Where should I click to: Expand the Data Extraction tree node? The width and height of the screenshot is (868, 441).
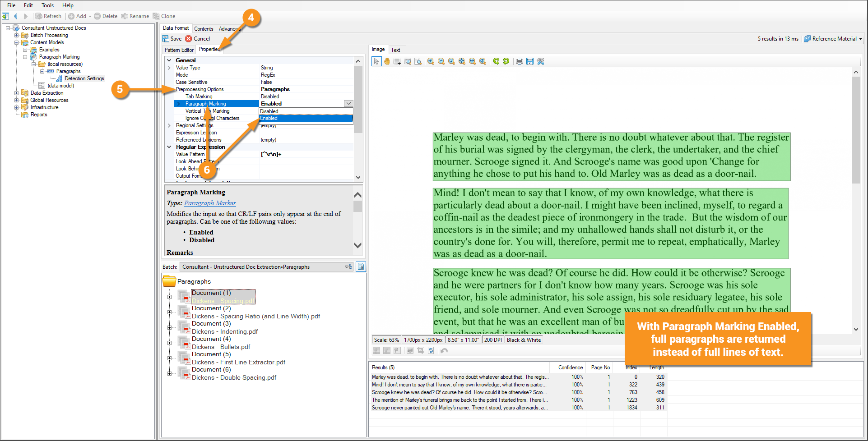pyautogui.click(x=17, y=93)
